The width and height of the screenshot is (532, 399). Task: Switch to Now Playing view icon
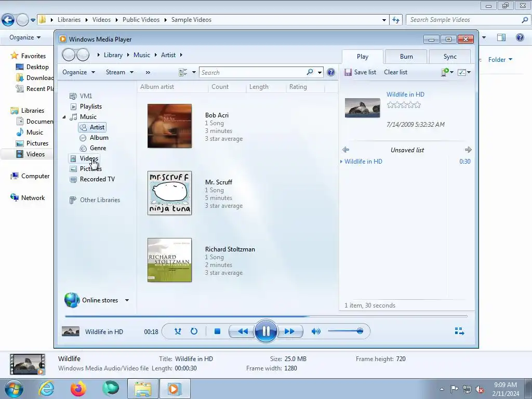click(459, 331)
